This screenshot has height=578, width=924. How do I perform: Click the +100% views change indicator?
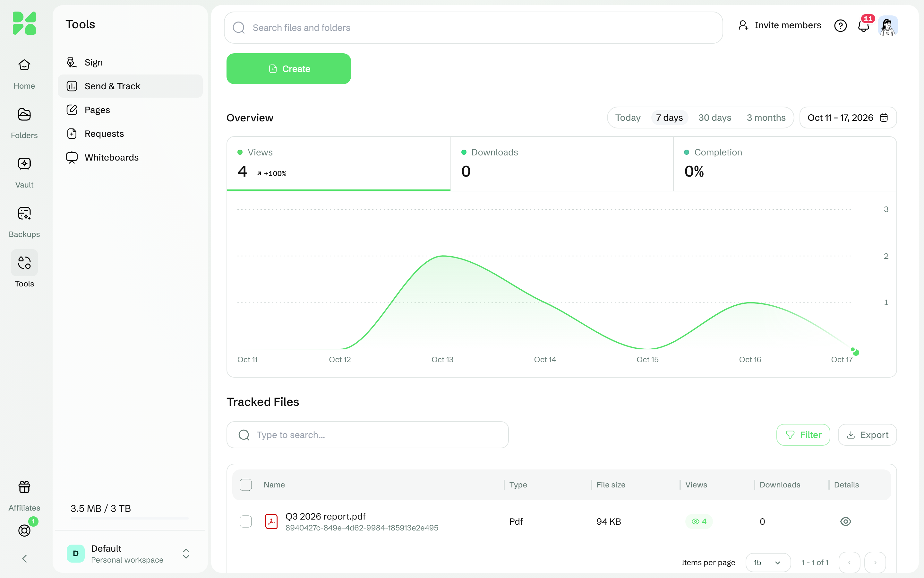point(271,173)
